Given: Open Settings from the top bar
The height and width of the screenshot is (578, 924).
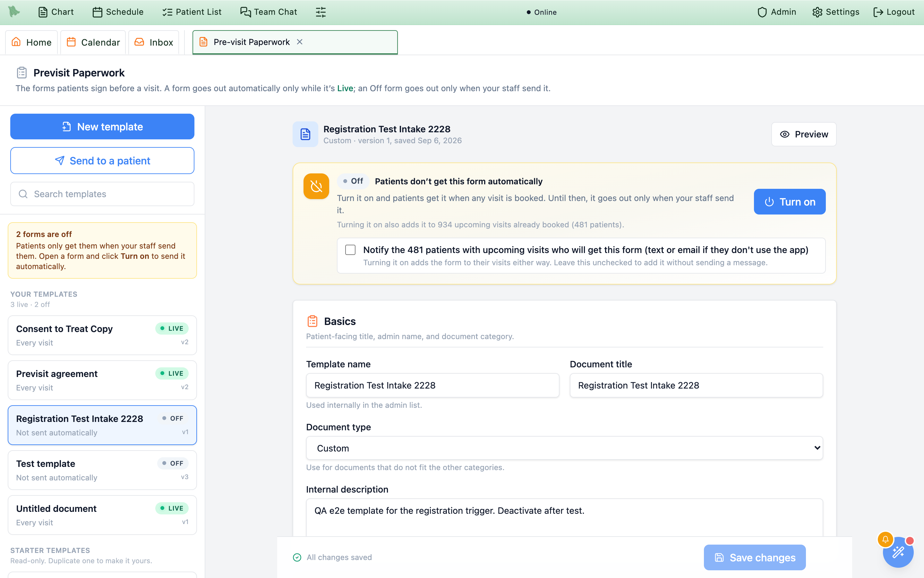Looking at the screenshot, I should (x=835, y=12).
